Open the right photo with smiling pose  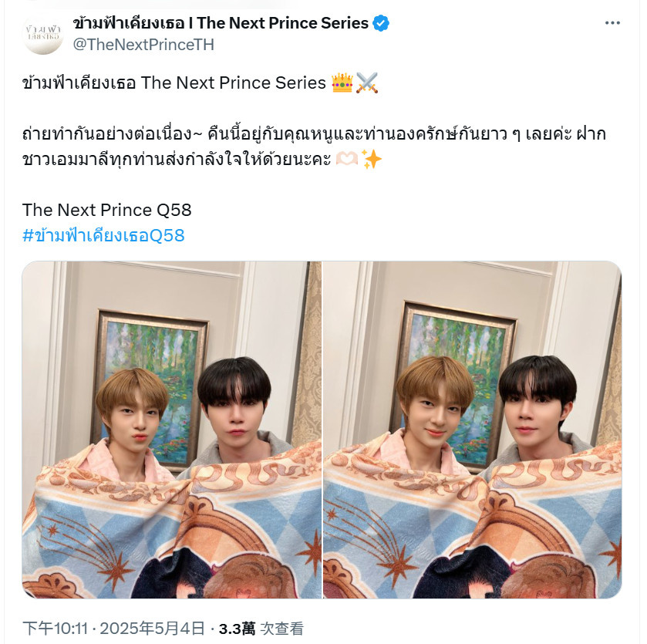coord(472,430)
